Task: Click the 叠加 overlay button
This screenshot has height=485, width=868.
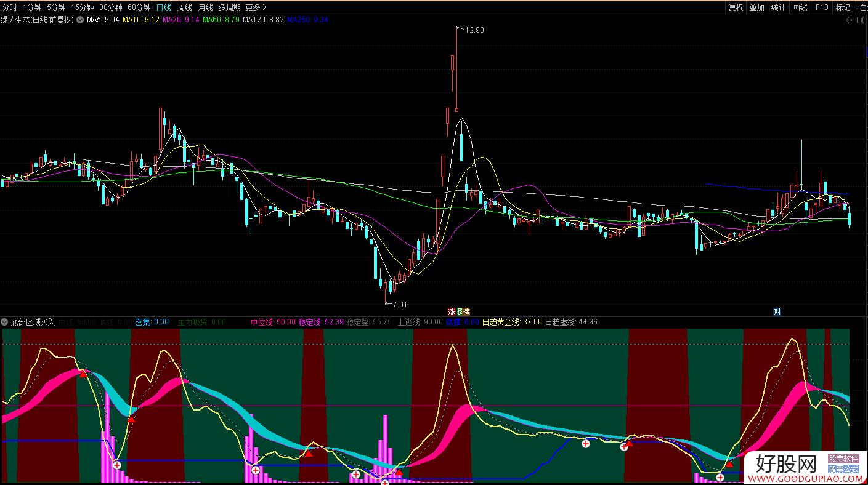Action: (757, 7)
